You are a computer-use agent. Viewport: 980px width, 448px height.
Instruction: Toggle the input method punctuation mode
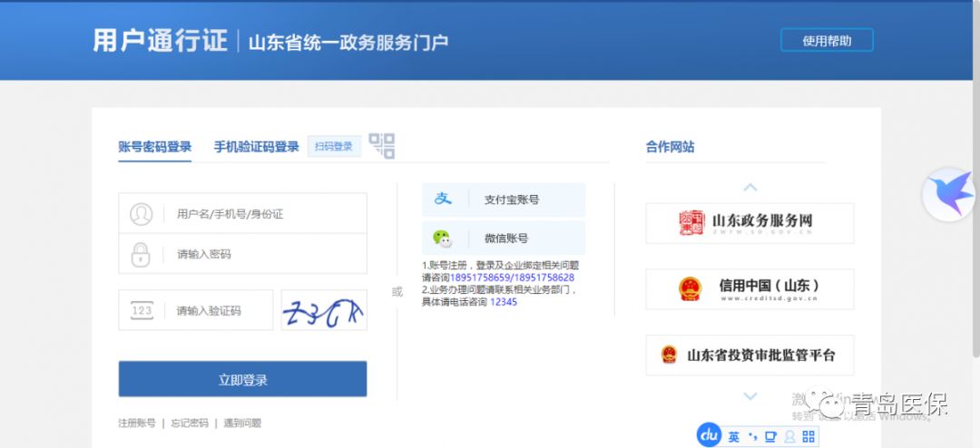click(751, 436)
